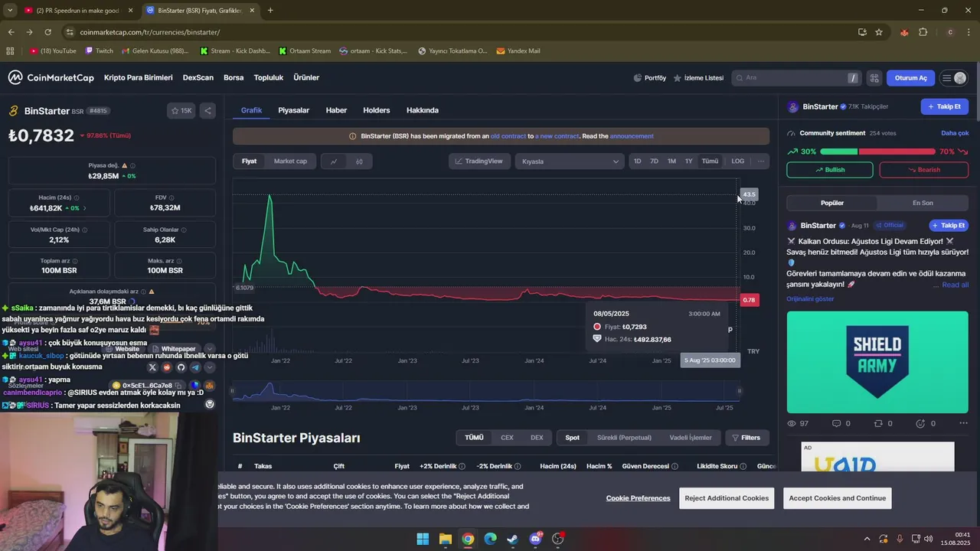This screenshot has width=980, height=551.
Task: Click the GitHub social icon
Action: click(x=181, y=367)
